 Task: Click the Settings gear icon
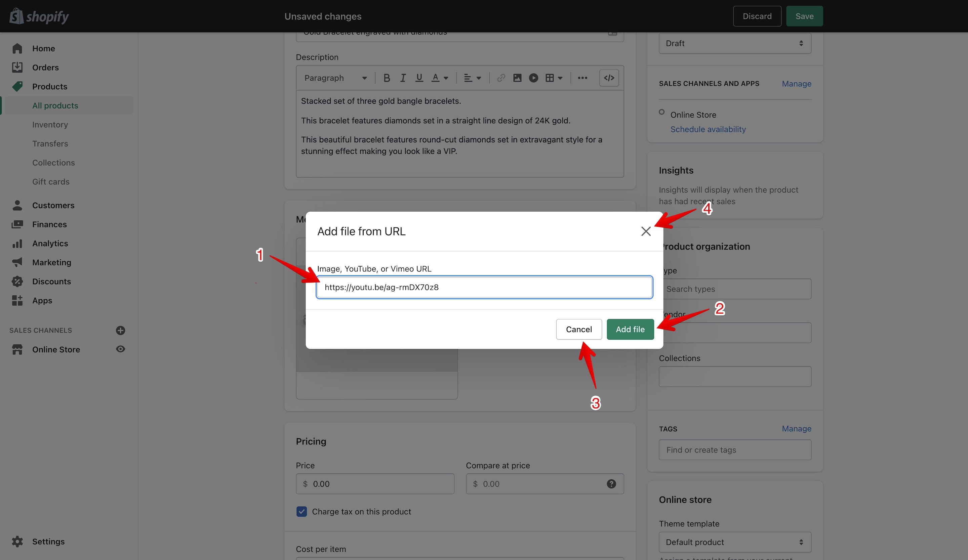click(17, 542)
